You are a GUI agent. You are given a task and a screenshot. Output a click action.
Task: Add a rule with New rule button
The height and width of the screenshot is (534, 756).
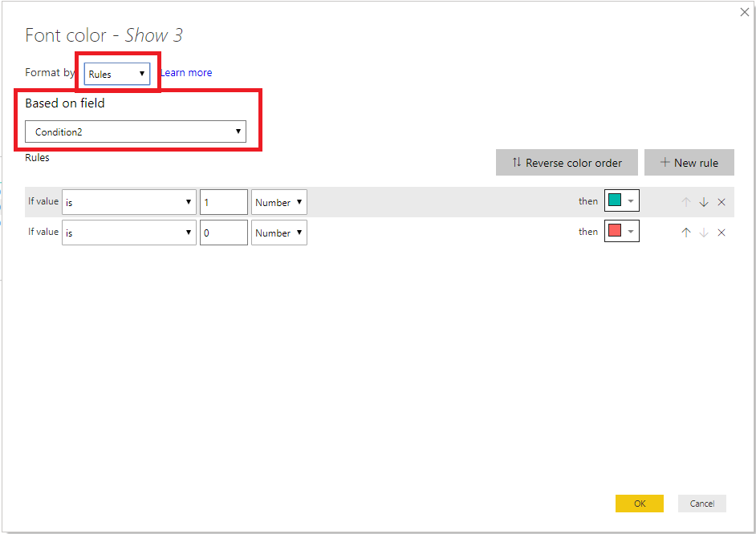[689, 162]
